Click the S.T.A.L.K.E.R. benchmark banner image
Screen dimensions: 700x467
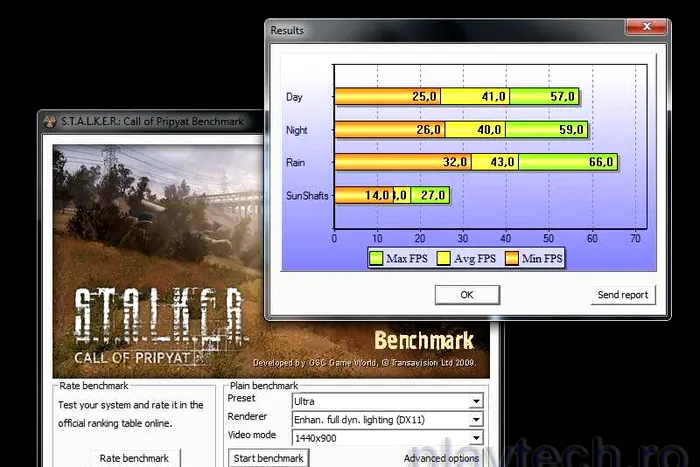click(271, 261)
